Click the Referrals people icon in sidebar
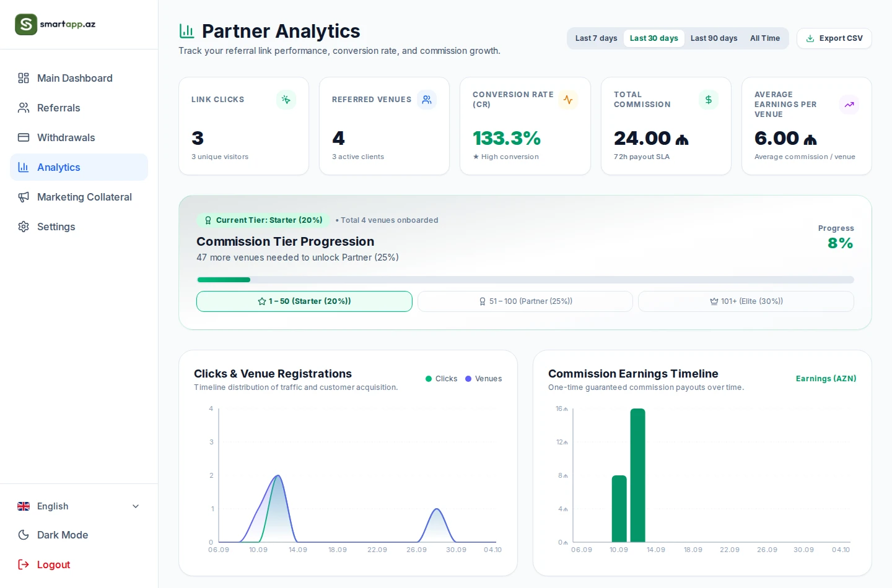The image size is (892, 588). click(24, 108)
